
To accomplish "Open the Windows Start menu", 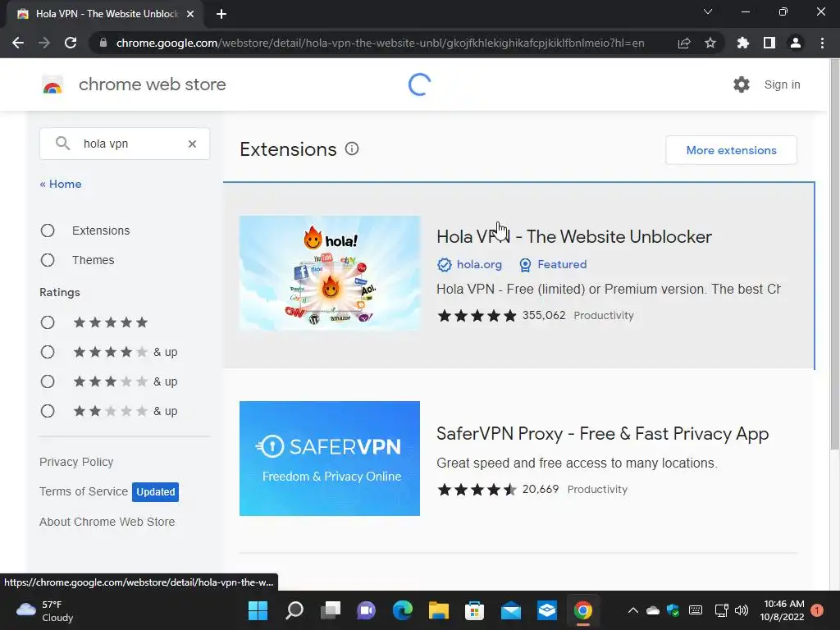I will (x=258, y=610).
